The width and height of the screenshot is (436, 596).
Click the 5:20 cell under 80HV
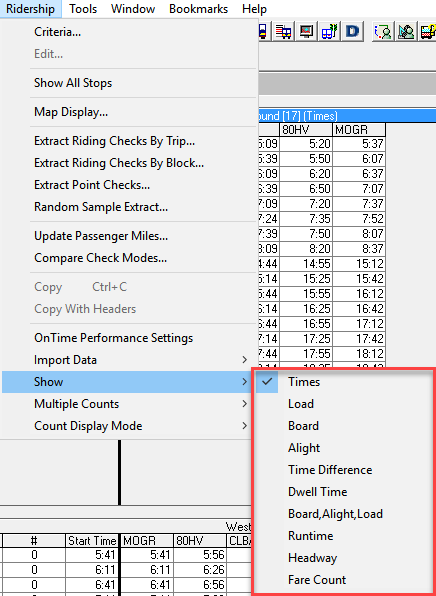306,144
